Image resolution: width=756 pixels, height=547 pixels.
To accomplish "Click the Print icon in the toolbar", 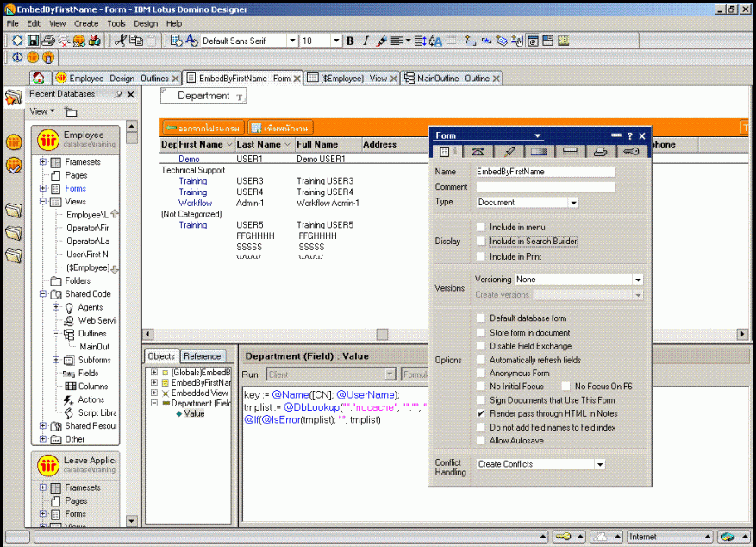I will pos(48,41).
